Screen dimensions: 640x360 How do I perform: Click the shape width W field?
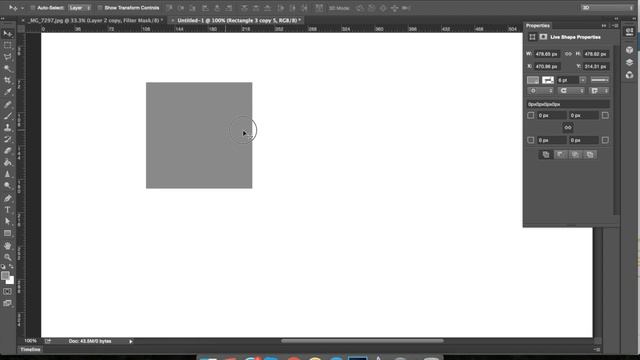point(547,54)
